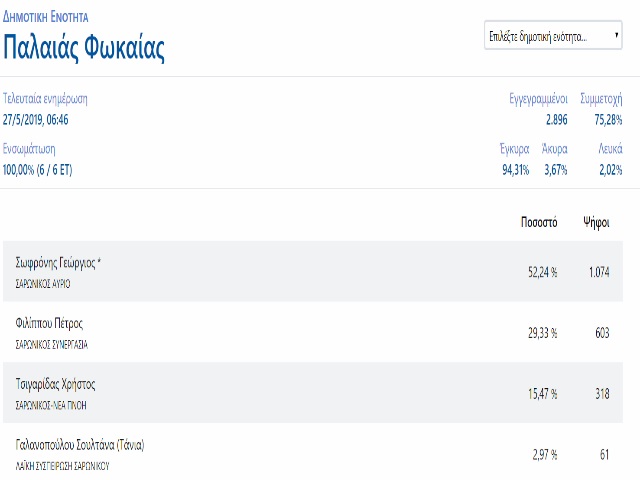This screenshot has width=640, height=480.
Task: Click the last update timestamp 27/5/2019, 06:46
Action: click(36, 120)
